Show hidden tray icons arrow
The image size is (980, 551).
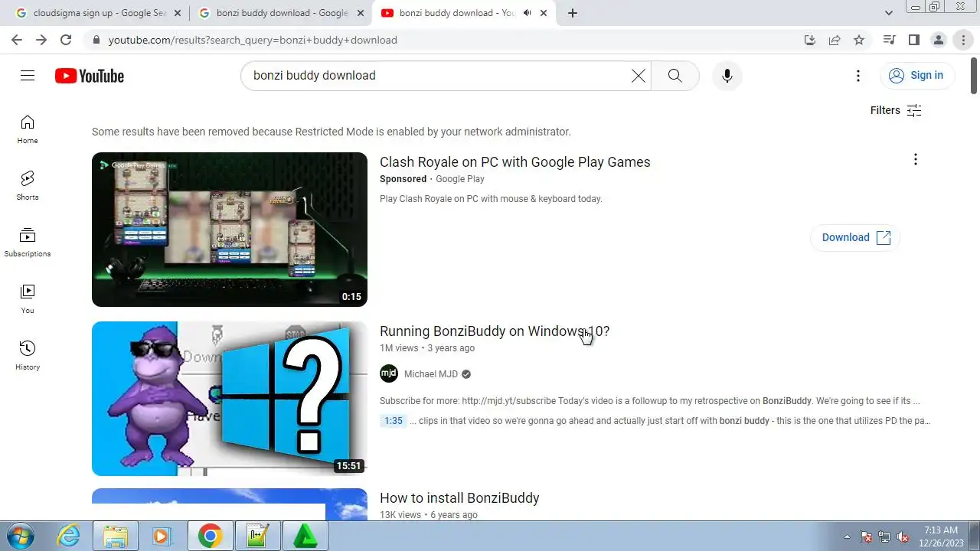click(847, 536)
